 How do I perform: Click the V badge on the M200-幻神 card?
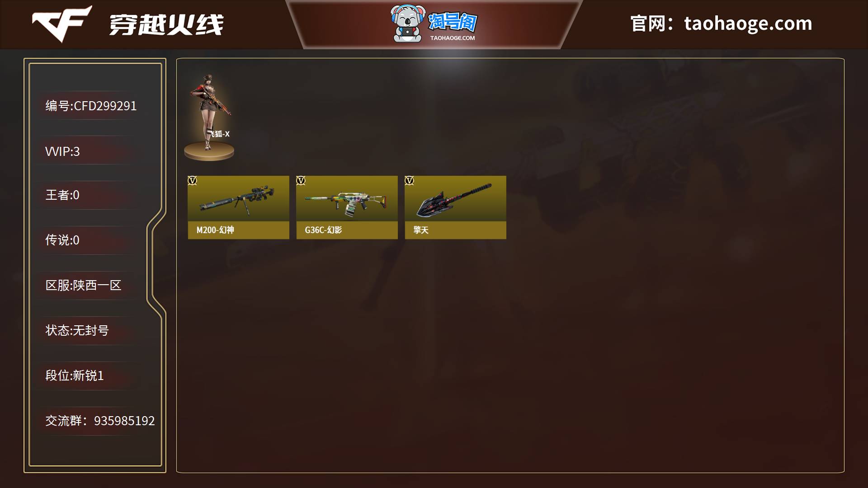point(192,181)
